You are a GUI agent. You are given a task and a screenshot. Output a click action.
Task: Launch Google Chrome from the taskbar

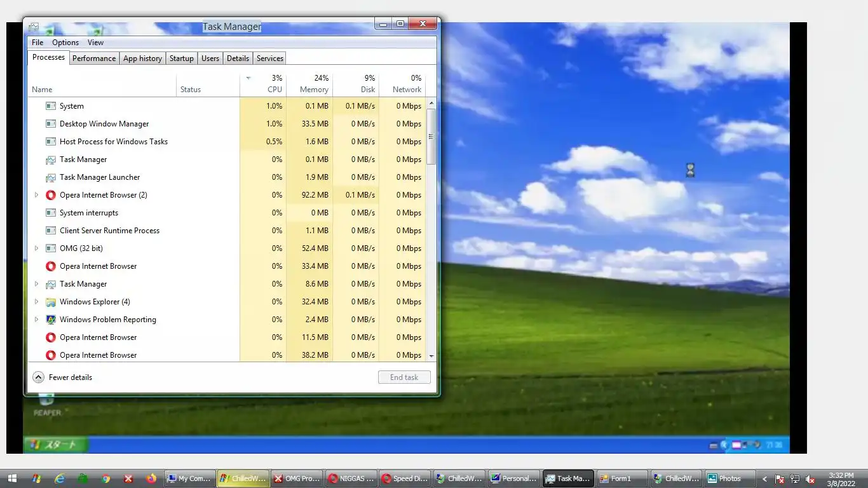pos(106,478)
